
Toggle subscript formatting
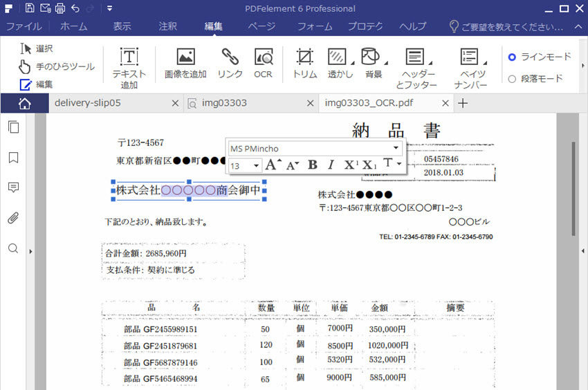pyautogui.click(x=369, y=165)
